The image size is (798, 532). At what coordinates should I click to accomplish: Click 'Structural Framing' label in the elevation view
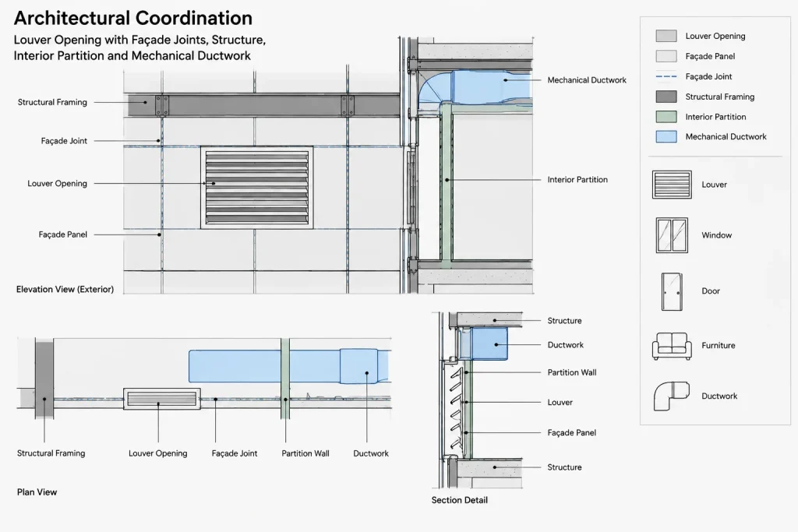pos(52,102)
